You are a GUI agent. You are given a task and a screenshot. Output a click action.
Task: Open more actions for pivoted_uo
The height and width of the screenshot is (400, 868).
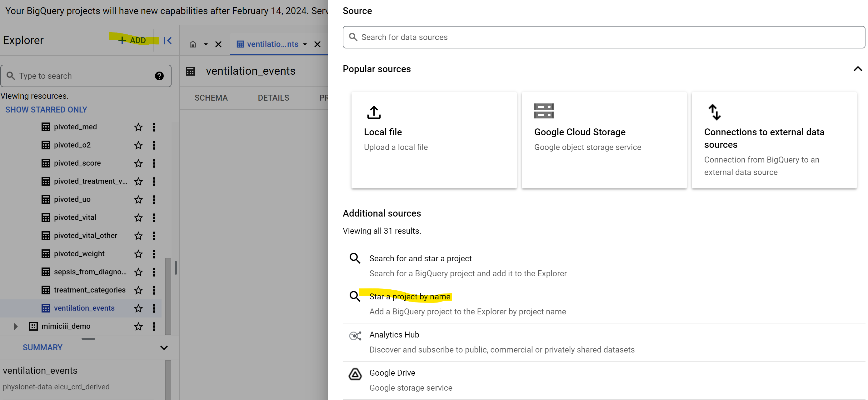pyautogui.click(x=154, y=200)
